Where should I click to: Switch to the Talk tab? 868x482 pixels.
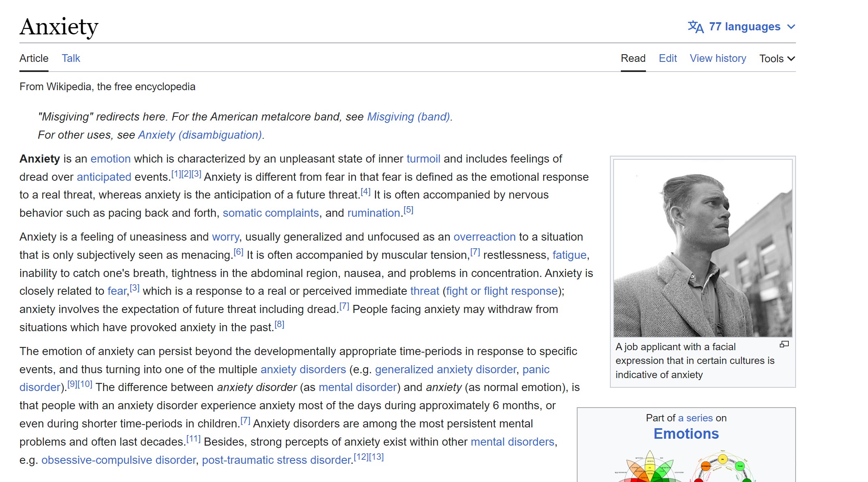(x=71, y=58)
